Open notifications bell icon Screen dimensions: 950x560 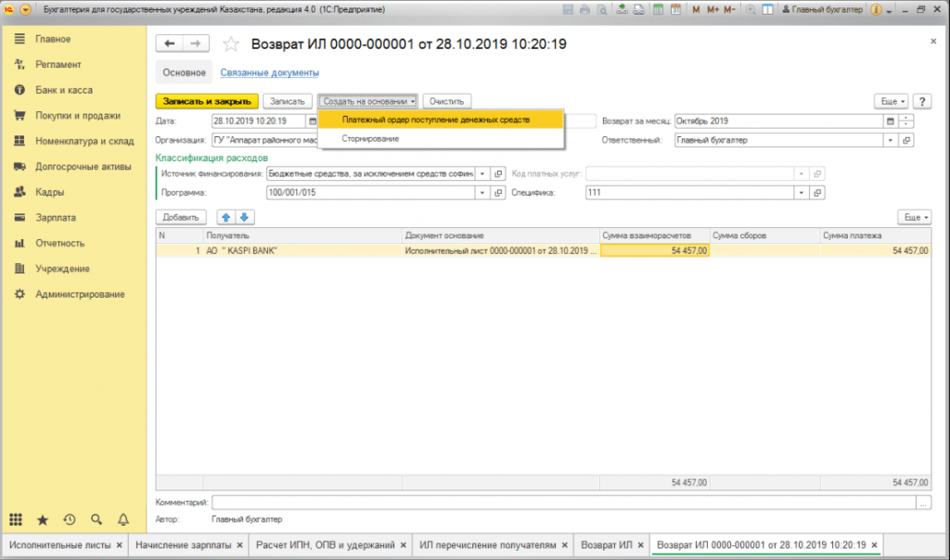[122, 519]
